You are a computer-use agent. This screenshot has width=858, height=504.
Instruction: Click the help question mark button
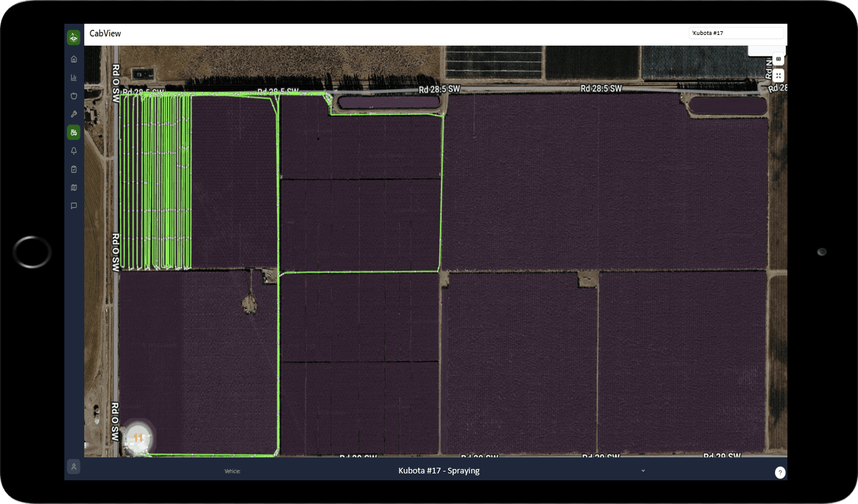coord(780,473)
